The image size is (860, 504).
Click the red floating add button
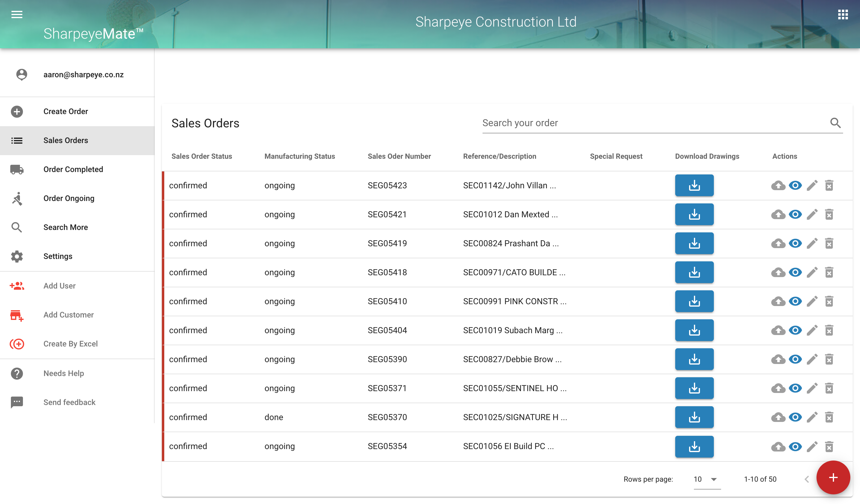pyautogui.click(x=833, y=477)
